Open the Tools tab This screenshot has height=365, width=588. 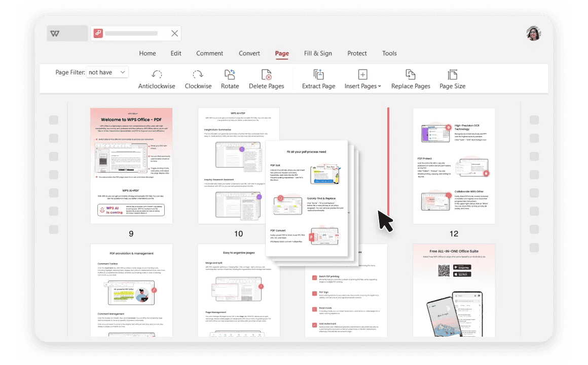389,53
